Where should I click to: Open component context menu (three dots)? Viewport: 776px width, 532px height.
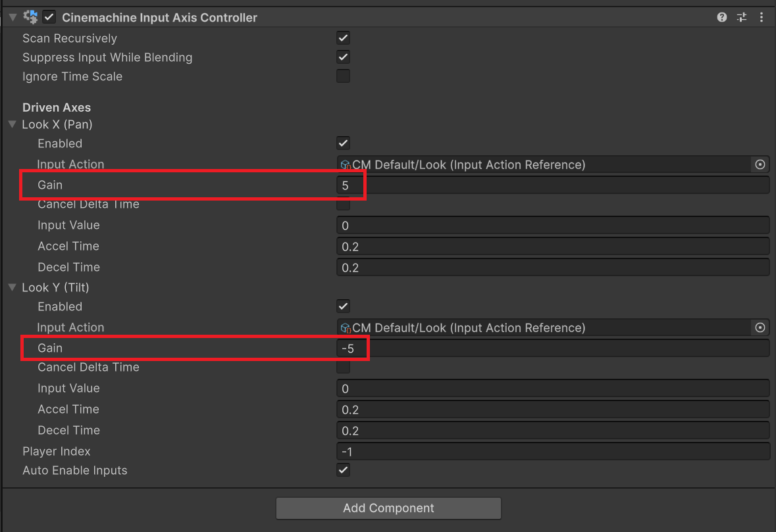tap(761, 18)
